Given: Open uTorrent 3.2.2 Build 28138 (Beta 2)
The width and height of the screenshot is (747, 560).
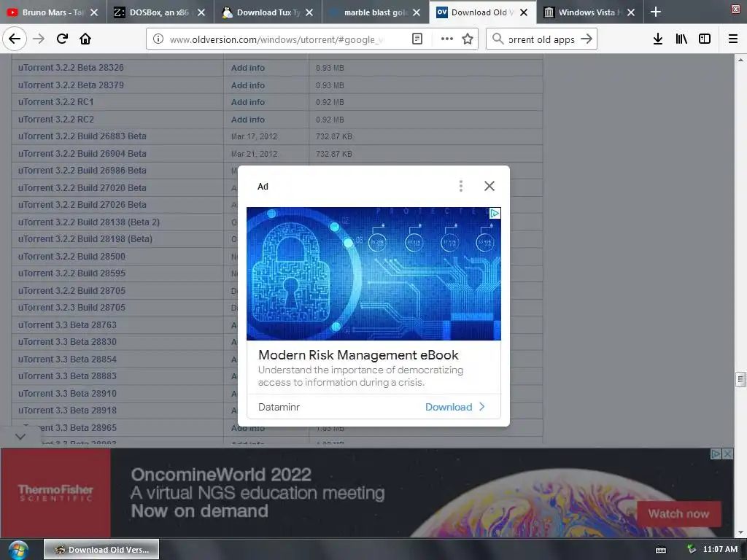Looking at the screenshot, I should coord(89,222).
